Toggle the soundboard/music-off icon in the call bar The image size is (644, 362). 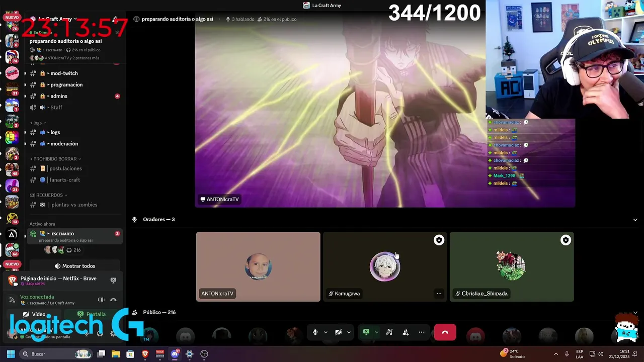point(389,332)
